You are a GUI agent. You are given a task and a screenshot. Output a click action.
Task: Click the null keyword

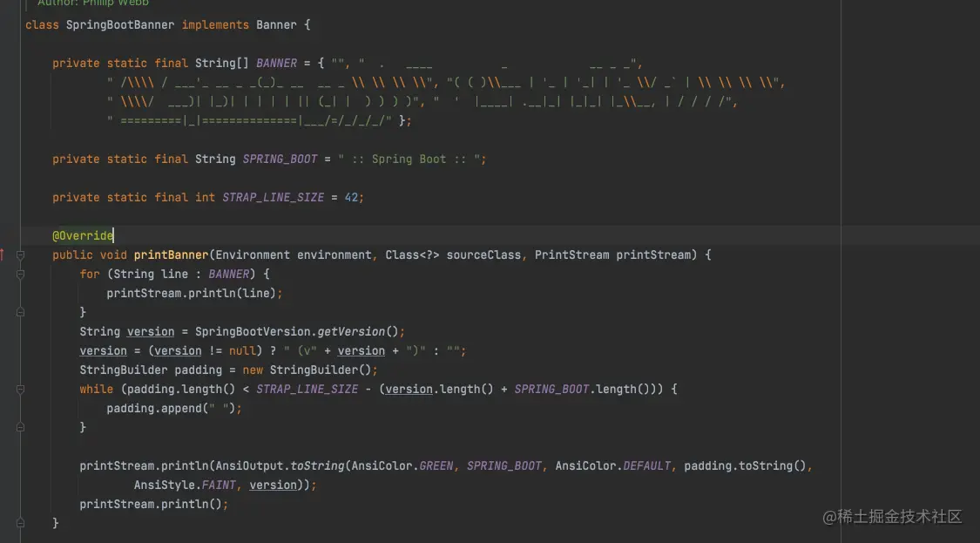(x=242, y=351)
